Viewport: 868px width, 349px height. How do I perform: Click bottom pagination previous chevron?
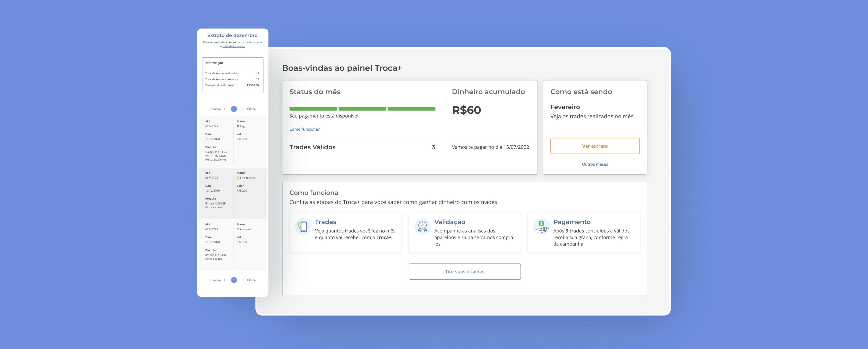tap(225, 280)
